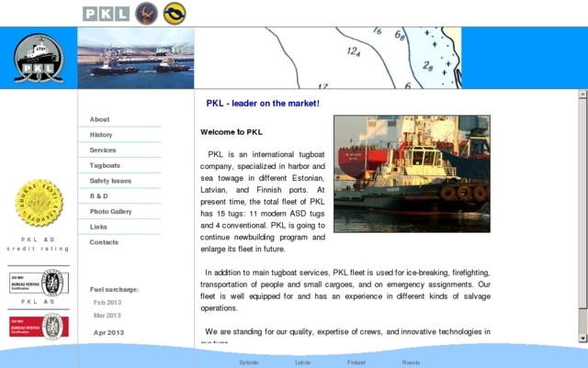588x368 pixels.
Task: Go to the History menu item
Action: [x=101, y=135]
